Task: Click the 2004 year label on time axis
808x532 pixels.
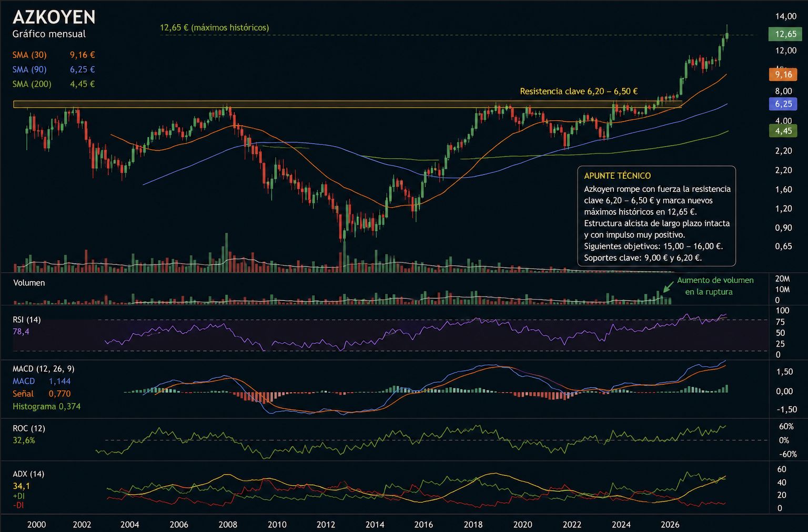Action: 130,525
